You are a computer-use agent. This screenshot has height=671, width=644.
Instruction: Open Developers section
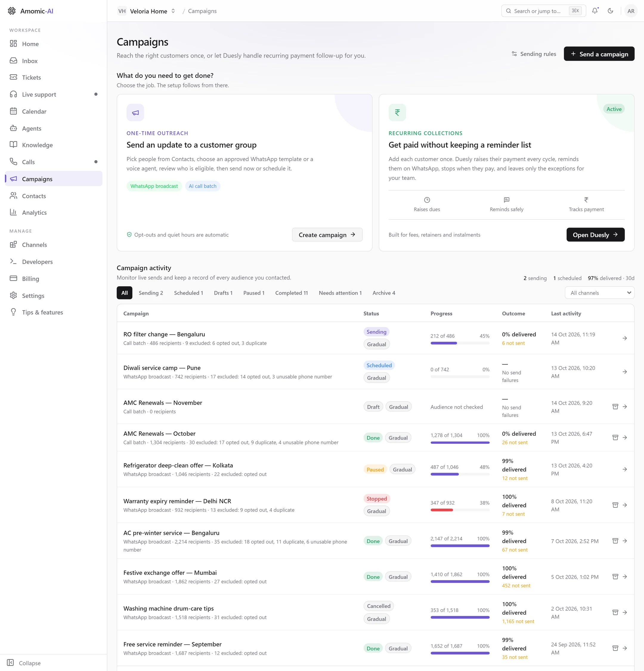pos(53,262)
